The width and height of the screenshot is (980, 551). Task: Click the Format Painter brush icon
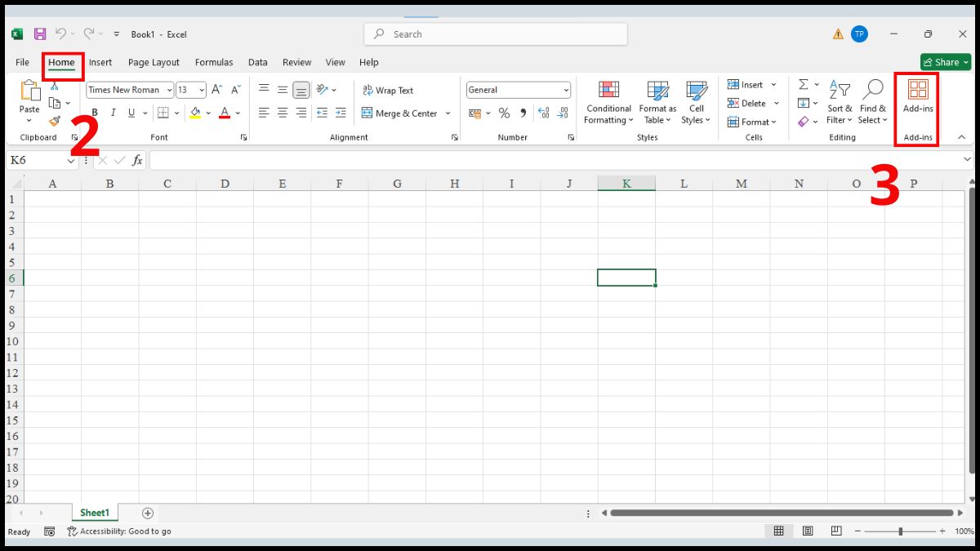(54, 121)
